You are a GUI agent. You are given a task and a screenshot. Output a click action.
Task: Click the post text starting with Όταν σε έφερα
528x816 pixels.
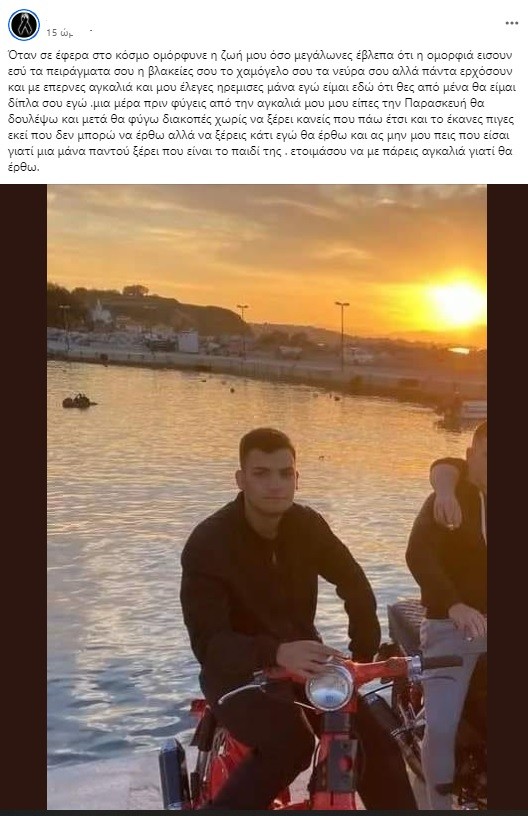coord(260,111)
